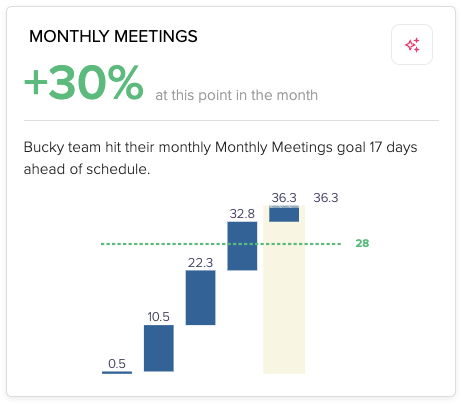The width and height of the screenshot is (462, 404).
Task: Click the 'at this point in the month' text
Action: [237, 95]
